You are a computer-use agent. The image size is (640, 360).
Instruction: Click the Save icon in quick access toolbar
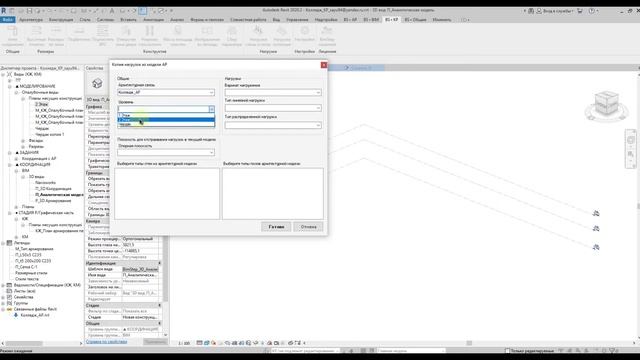29,11
